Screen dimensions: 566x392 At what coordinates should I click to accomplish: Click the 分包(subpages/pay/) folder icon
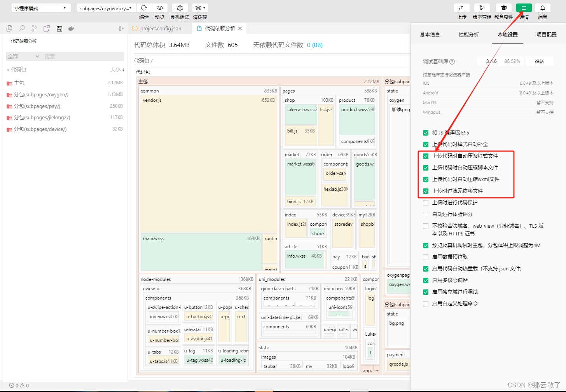9,106
